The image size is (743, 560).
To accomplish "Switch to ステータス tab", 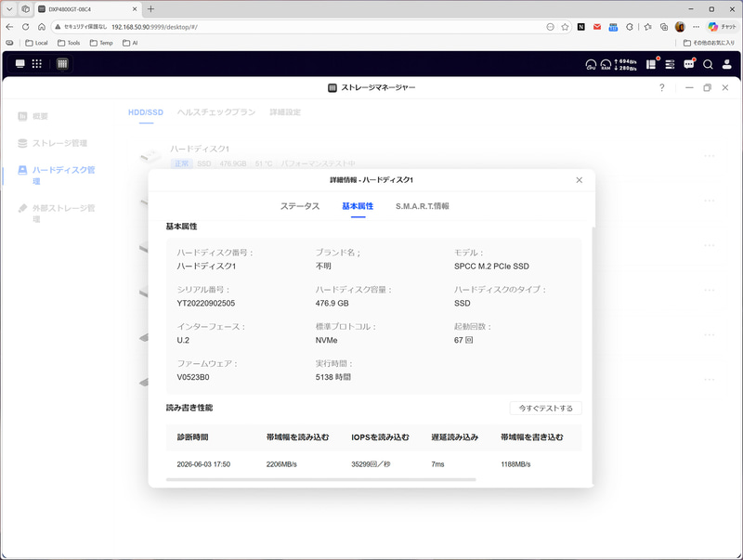I will coord(300,206).
